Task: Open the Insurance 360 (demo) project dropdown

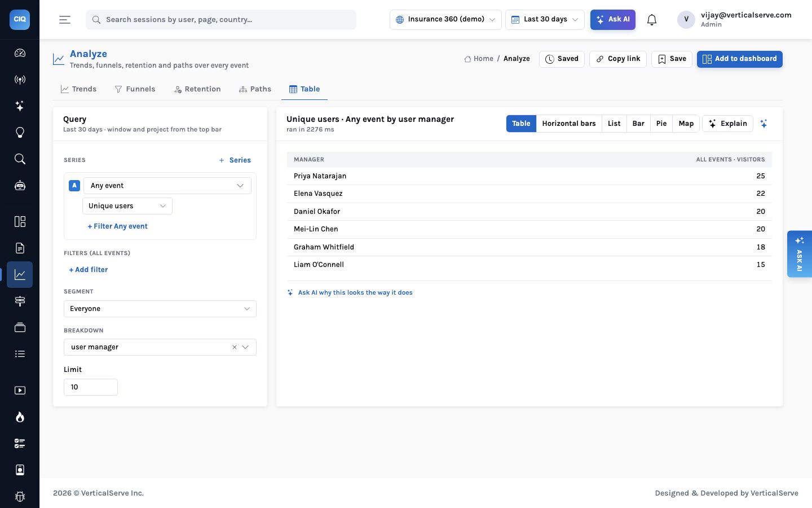Action: click(445, 19)
